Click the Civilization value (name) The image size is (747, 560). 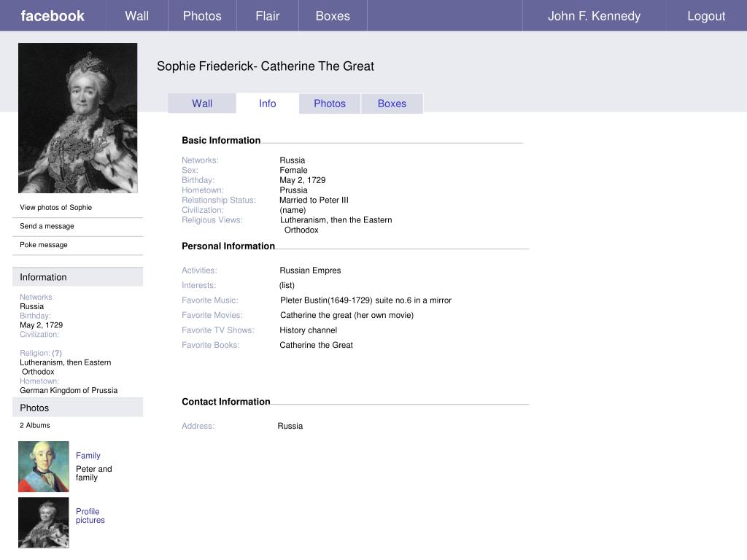click(293, 210)
